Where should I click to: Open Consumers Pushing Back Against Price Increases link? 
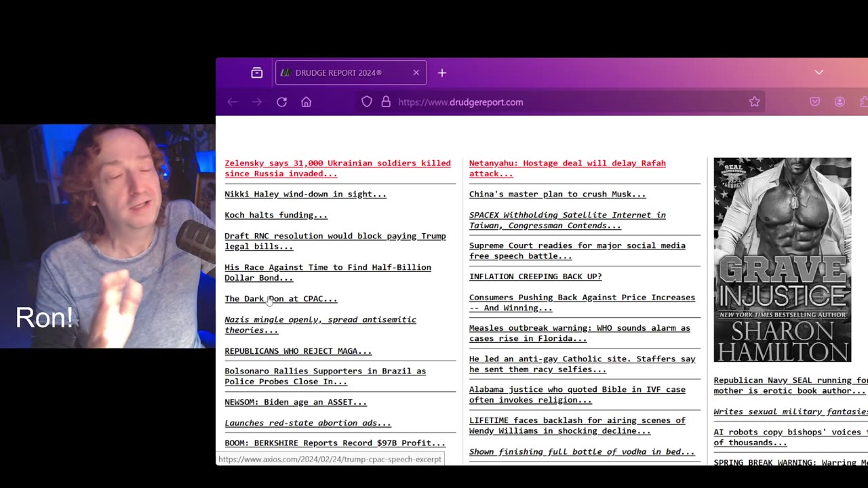(x=582, y=302)
